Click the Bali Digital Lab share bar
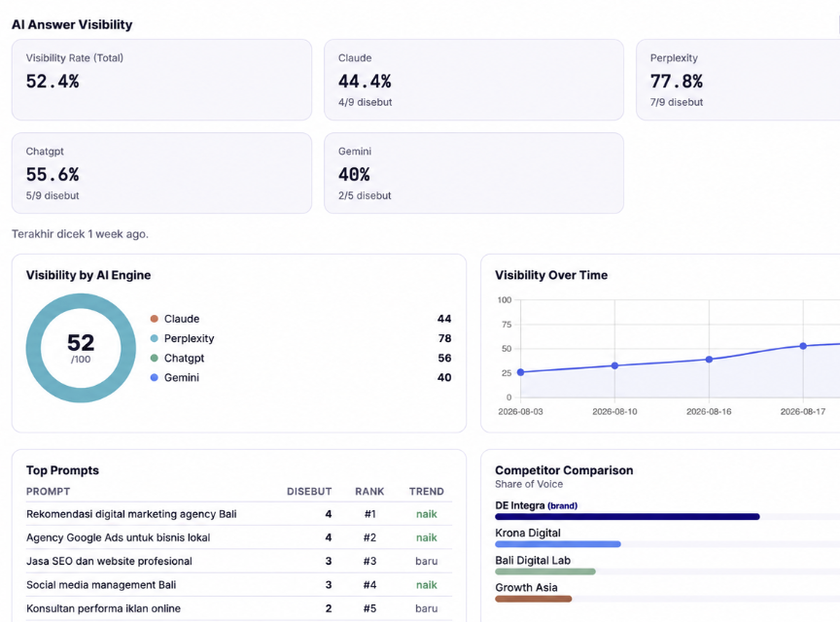The height and width of the screenshot is (622, 840). (545, 571)
